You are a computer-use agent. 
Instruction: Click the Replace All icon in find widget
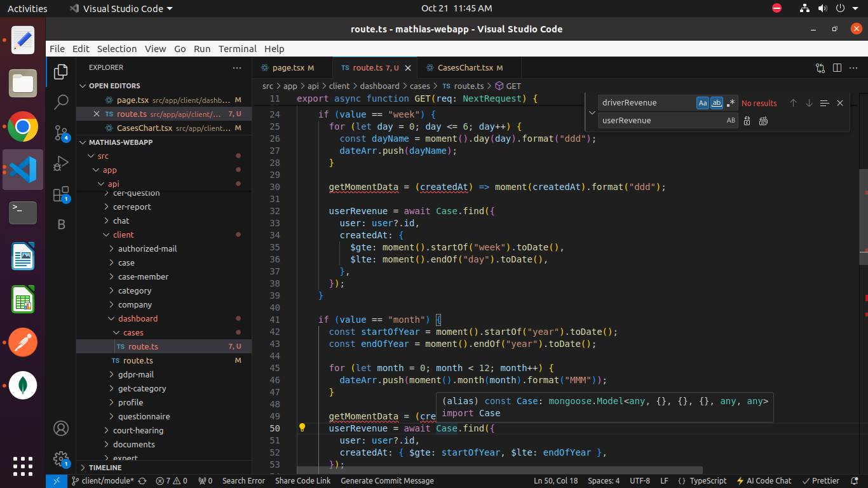point(763,121)
